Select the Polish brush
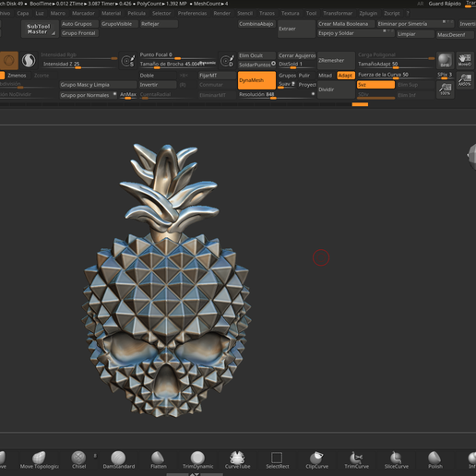 tap(435, 459)
